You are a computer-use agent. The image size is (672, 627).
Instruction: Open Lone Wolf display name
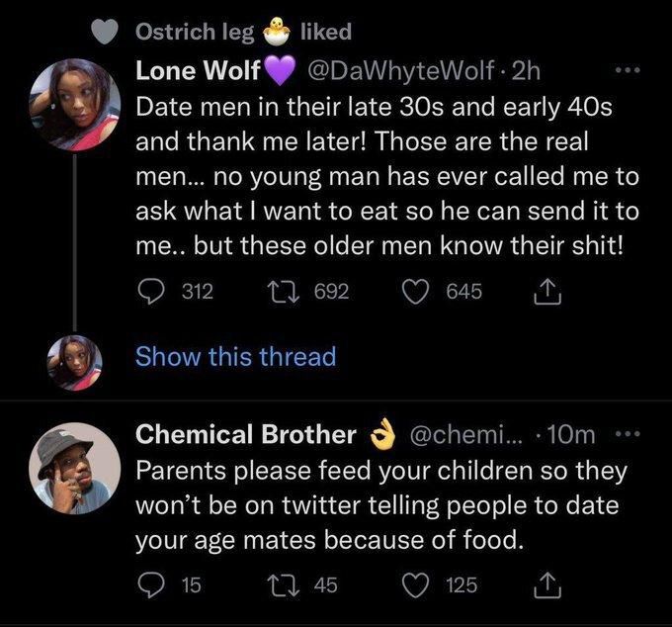click(x=198, y=71)
